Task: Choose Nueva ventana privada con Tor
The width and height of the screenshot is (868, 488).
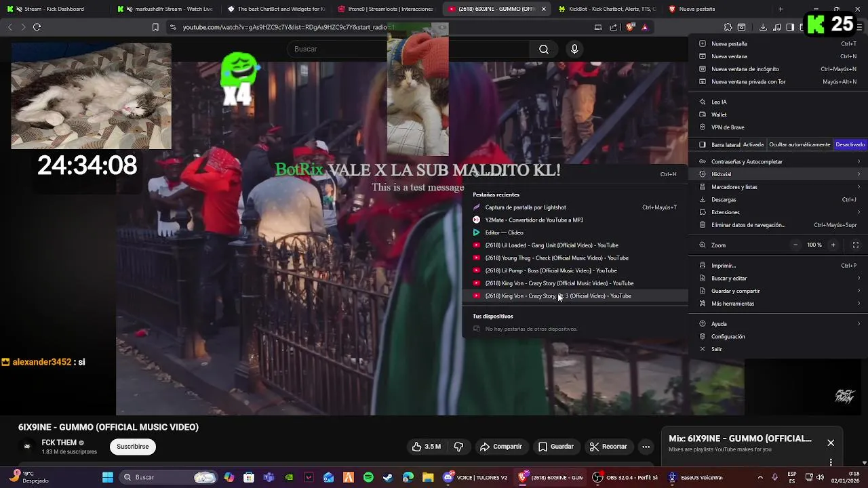Action: click(x=778, y=82)
